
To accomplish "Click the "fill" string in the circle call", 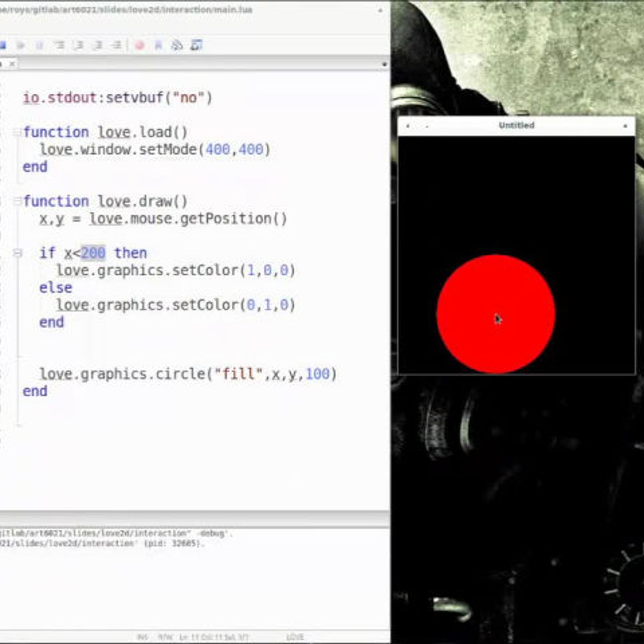I will [x=238, y=374].
